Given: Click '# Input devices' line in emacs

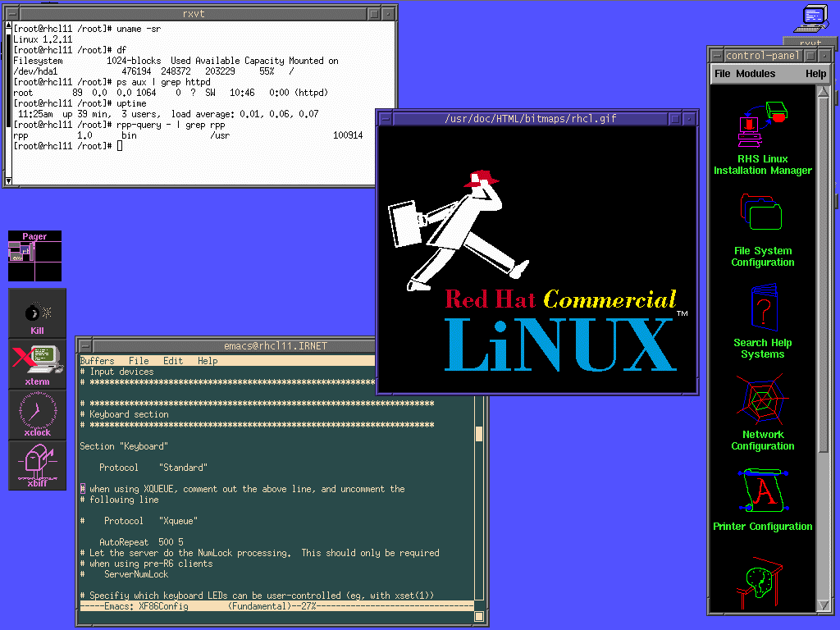Looking at the screenshot, I should (x=116, y=372).
